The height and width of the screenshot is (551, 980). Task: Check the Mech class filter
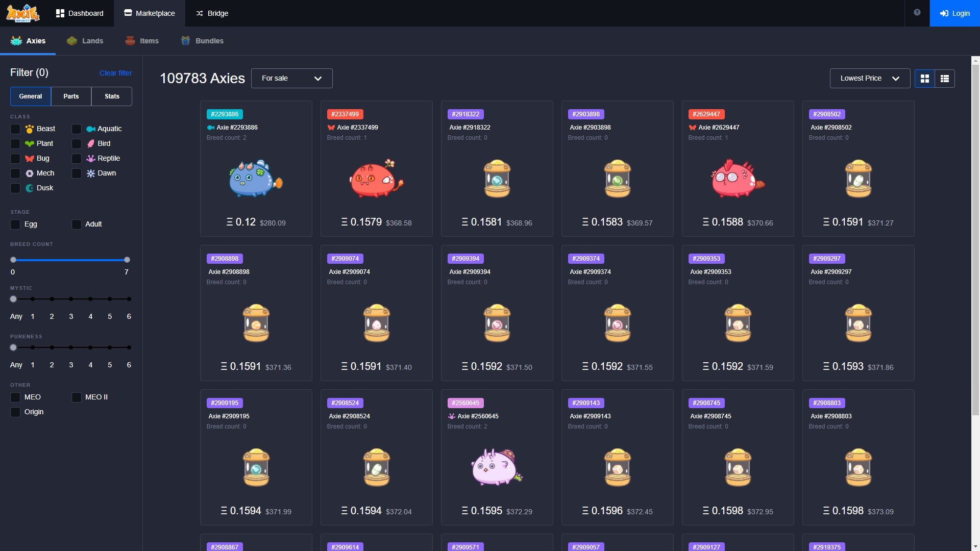[15, 173]
